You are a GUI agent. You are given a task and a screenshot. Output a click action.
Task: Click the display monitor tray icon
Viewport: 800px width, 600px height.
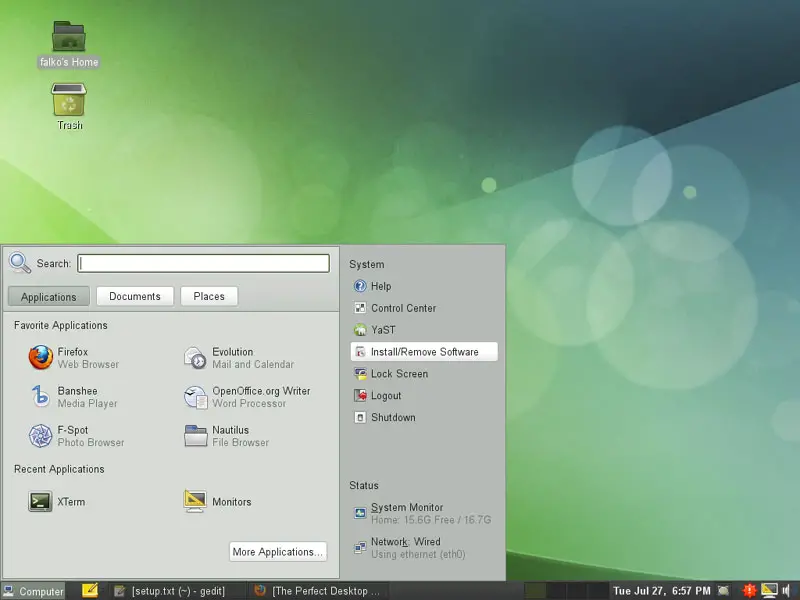pos(769,591)
